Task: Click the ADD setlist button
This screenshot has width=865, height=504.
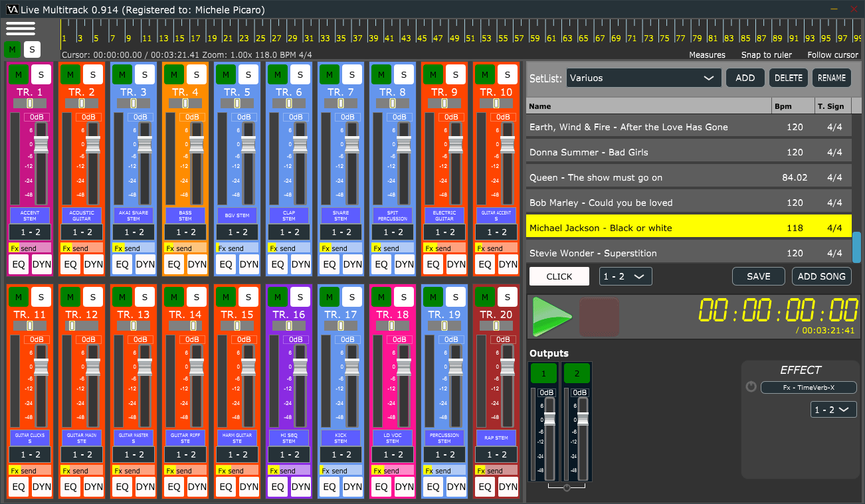Action: 745,78
